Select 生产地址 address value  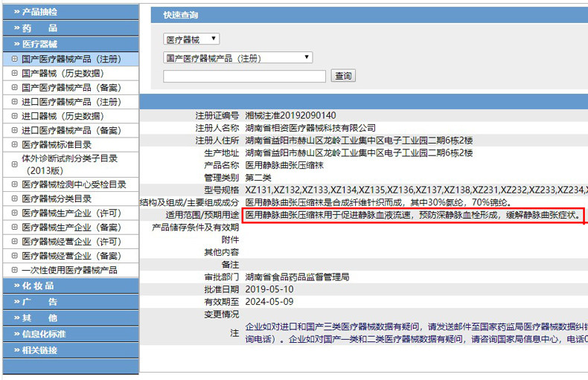[359, 152]
